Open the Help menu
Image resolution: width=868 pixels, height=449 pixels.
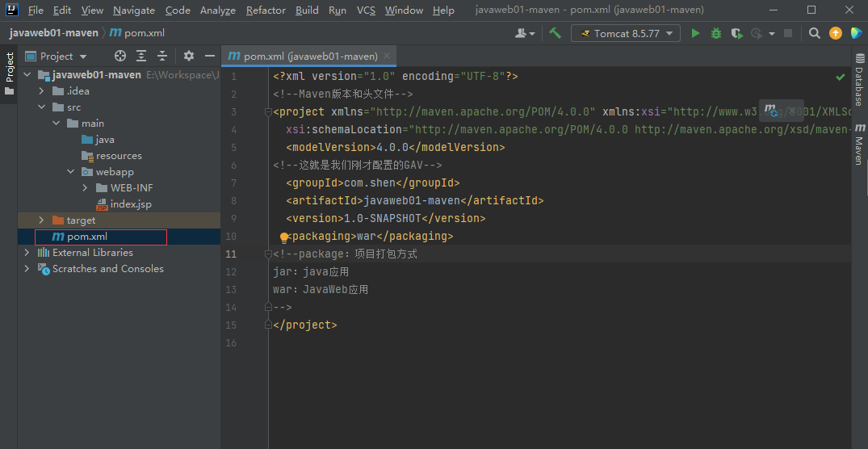click(x=443, y=10)
